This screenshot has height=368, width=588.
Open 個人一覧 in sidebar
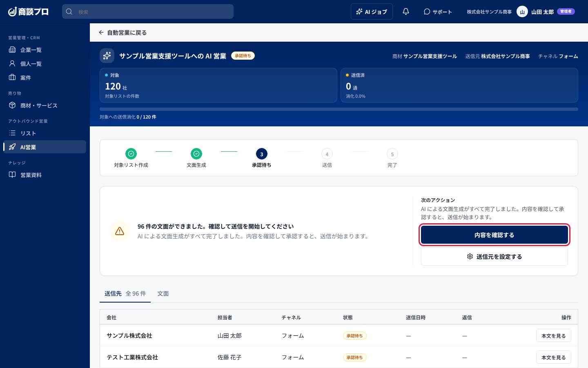[45, 64]
